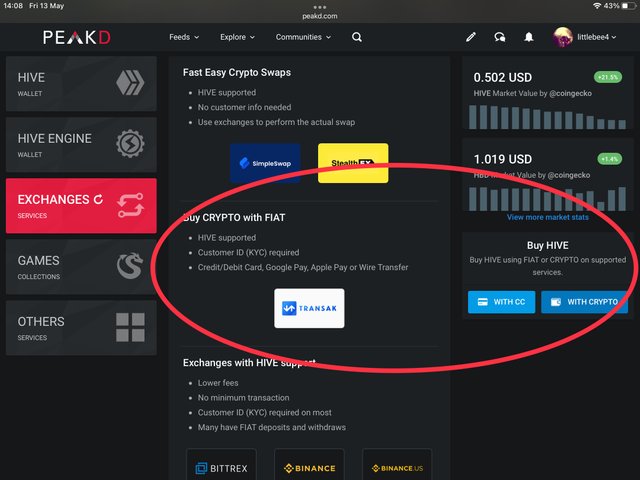Open the SimpleSwap exchange tile
Viewport: 640px width, 480px height.
[265, 163]
